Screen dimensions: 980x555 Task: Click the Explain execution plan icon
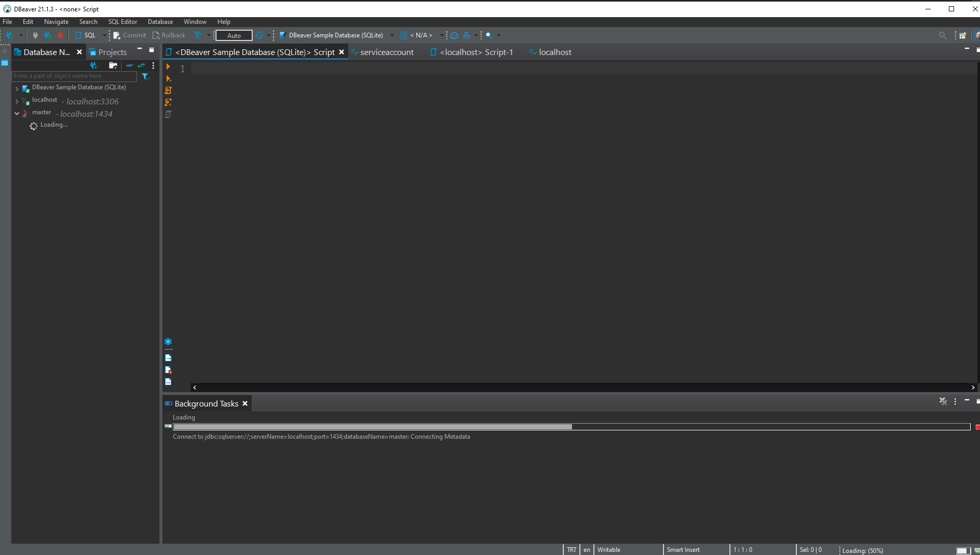(x=168, y=114)
